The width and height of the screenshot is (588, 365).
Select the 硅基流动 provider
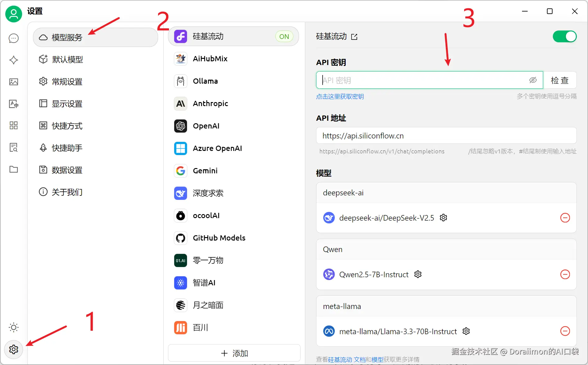coord(233,36)
